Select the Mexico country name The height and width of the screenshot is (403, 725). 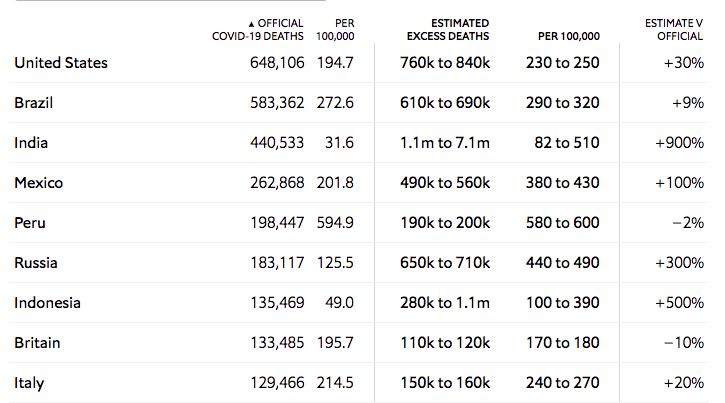pyautogui.click(x=39, y=183)
